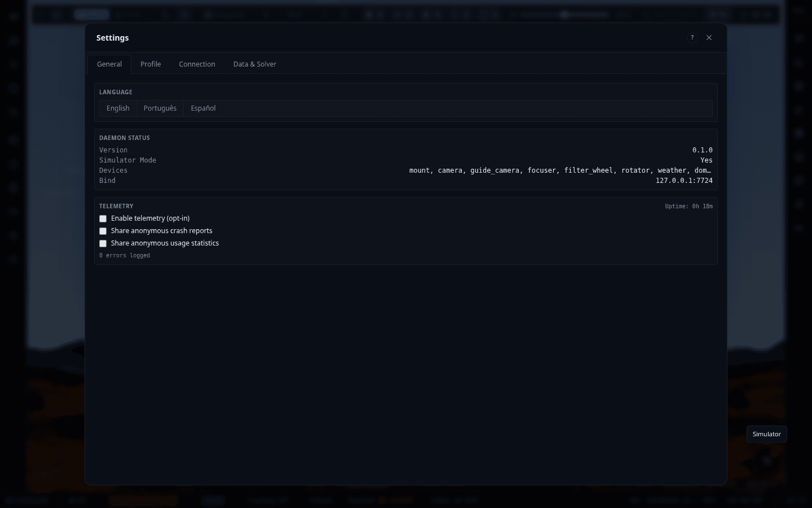Select Português as the language
The height and width of the screenshot is (508, 812).
[x=160, y=108]
